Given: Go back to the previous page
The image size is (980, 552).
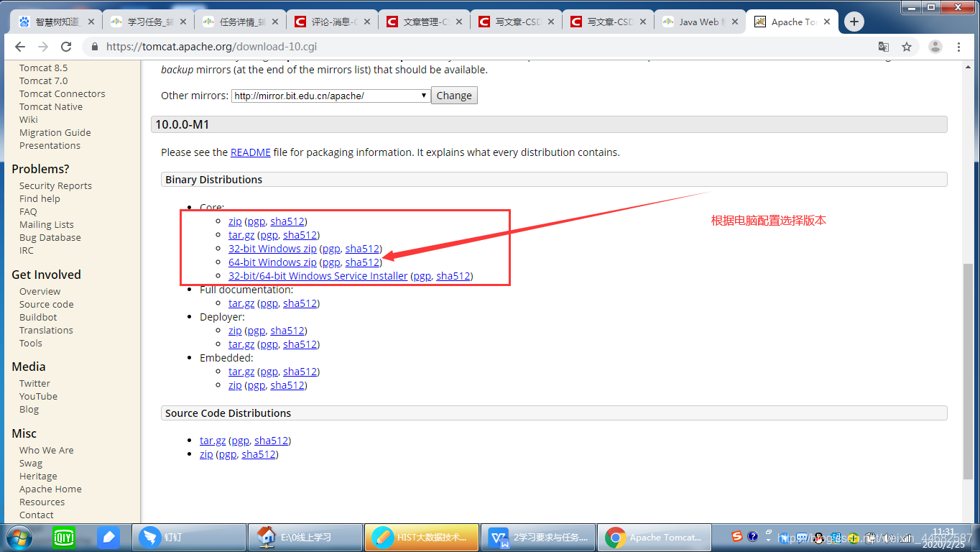Looking at the screenshot, I should pos(19,47).
